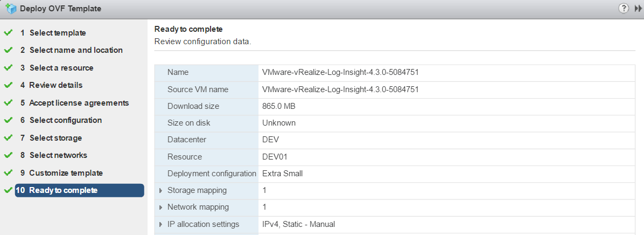Click the IPv4, Static - Manual value
Screen dimensions: 644x235
(x=299, y=224)
